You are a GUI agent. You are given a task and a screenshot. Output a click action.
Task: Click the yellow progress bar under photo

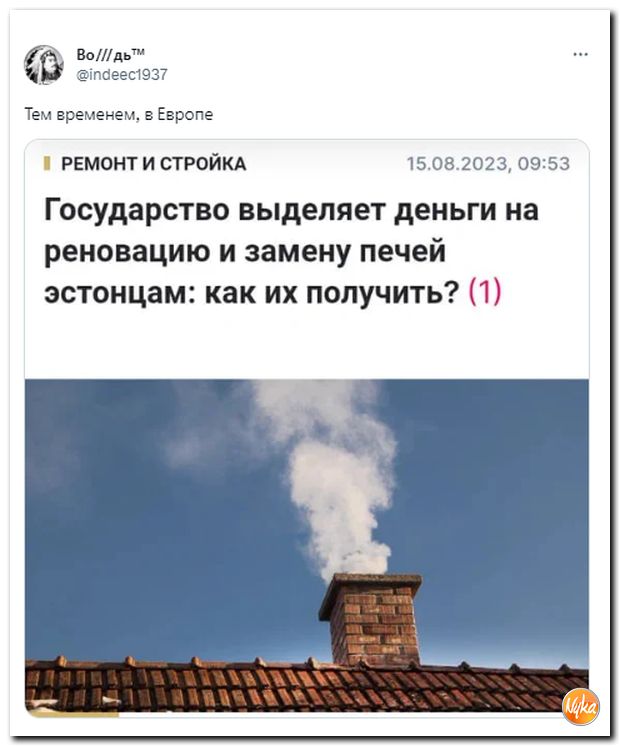[x=72, y=714]
